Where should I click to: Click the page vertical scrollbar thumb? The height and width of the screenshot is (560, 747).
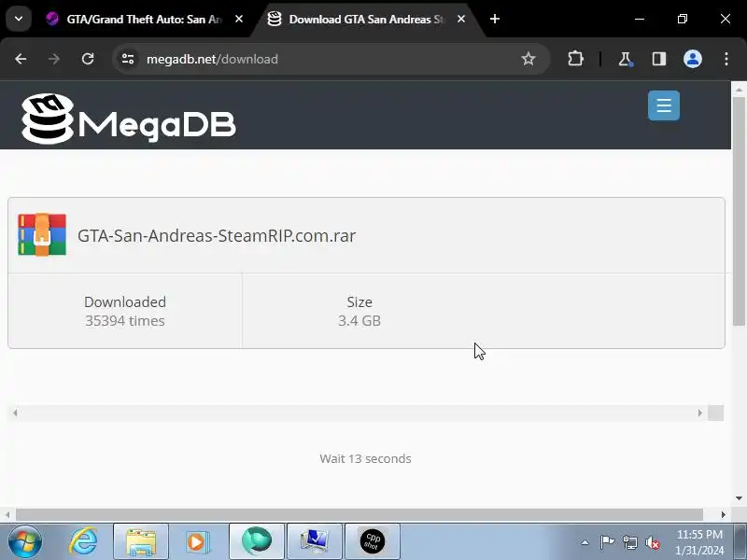[x=739, y=212]
